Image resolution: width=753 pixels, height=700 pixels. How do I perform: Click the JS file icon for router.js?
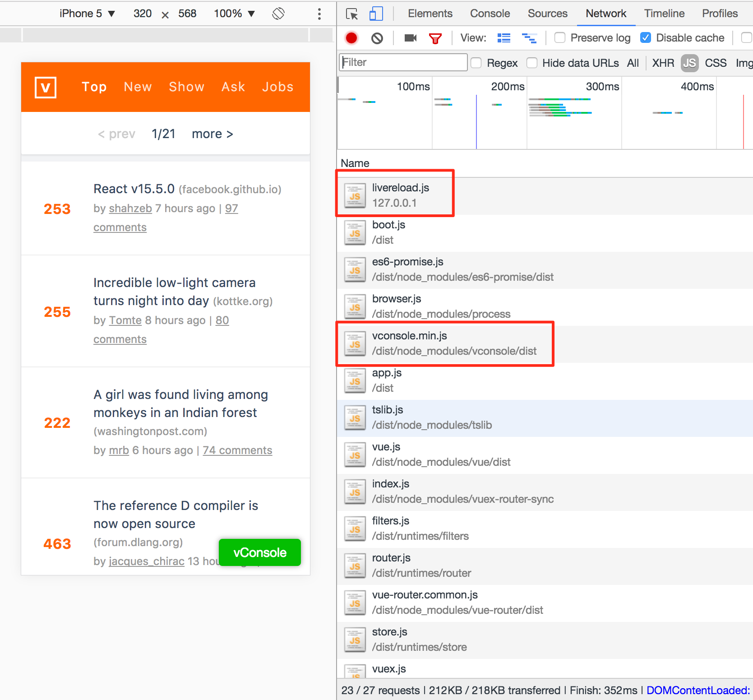point(355,566)
